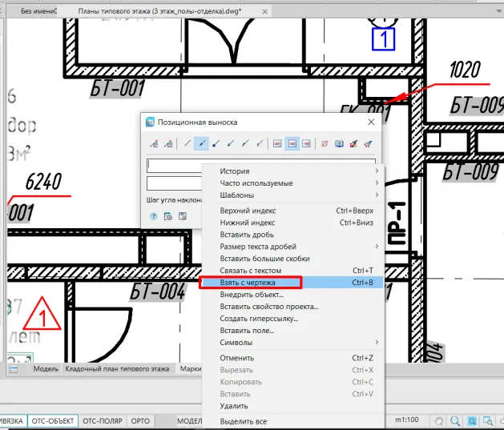The width and height of the screenshot is (504, 430).
Task: Click the layout list icon beside Модель tab
Action: coord(14,369)
